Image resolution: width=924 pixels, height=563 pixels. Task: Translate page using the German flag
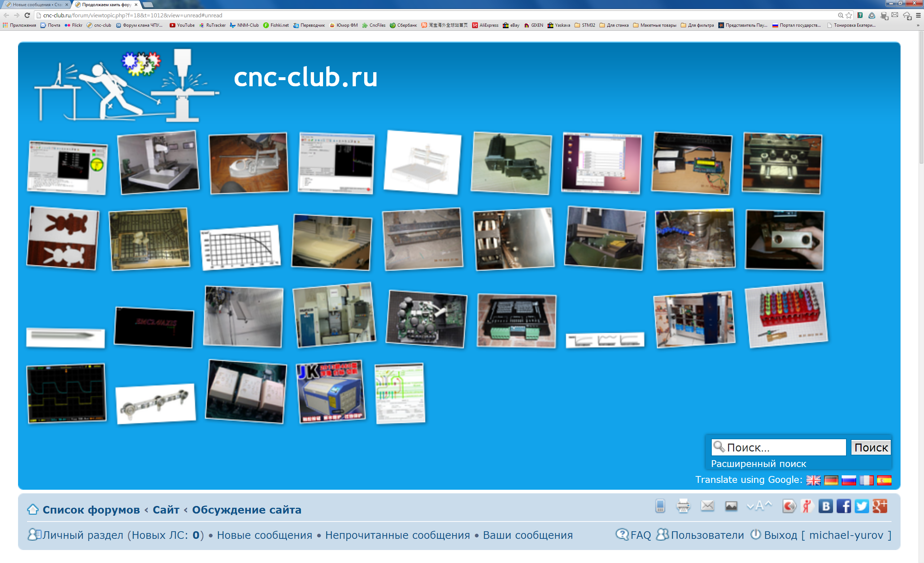[831, 480]
